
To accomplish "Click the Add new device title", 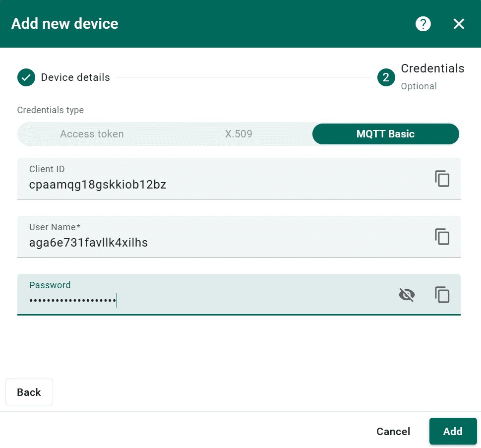I will pyautogui.click(x=65, y=24).
